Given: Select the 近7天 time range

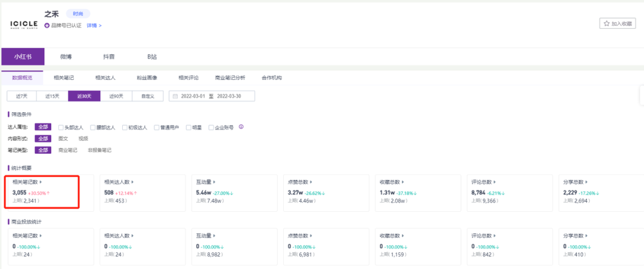Looking at the screenshot, I should tap(21, 96).
